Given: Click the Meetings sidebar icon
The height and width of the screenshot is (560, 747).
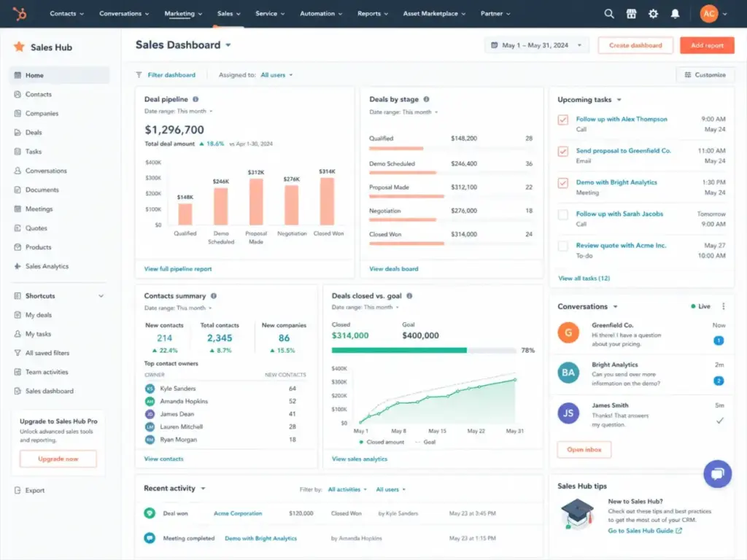Looking at the screenshot, I should [x=18, y=209].
